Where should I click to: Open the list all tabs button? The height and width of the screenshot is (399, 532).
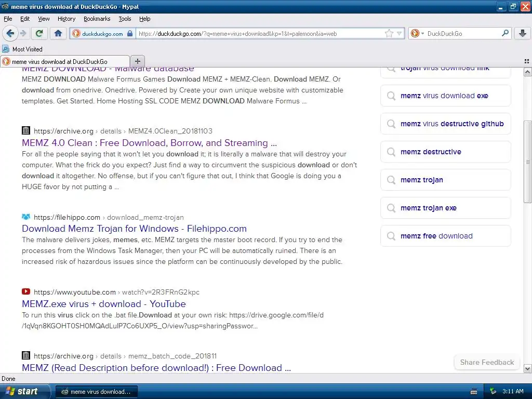527,61
